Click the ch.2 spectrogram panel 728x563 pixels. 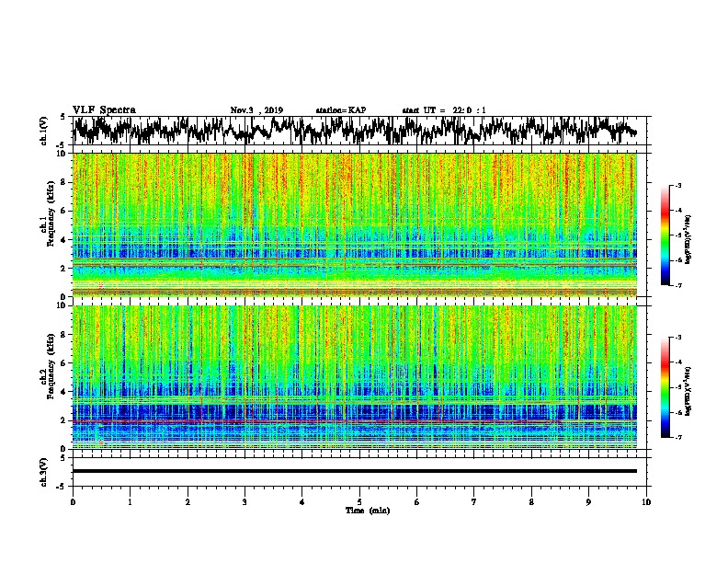coord(355,377)
